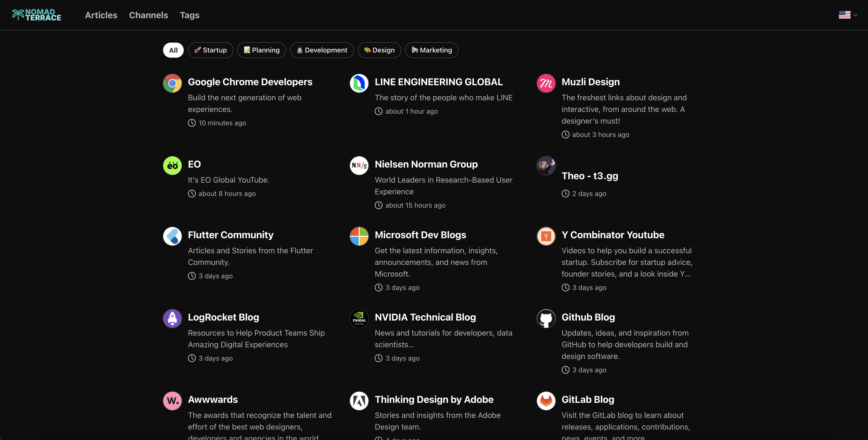Click 'Build the next generation of web experiences.'
Viewport: 868px width, 440px height.
[x=245, y=103]
